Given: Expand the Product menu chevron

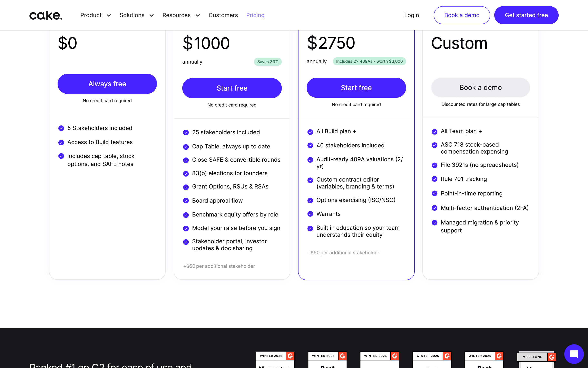Looking at the screenshot, I should tap(109, 16).
